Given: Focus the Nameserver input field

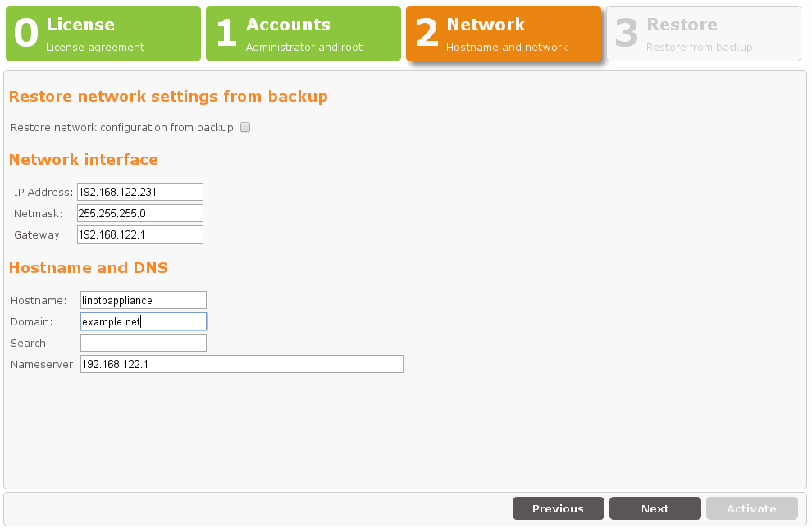Looking at the screenshot, I should pos(242,364).
